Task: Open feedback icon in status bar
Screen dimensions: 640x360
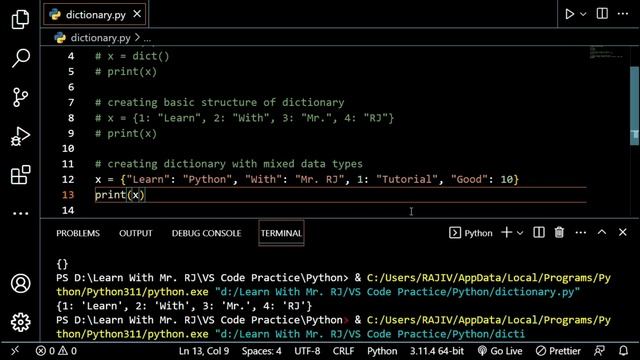Action: coord(599,351)
